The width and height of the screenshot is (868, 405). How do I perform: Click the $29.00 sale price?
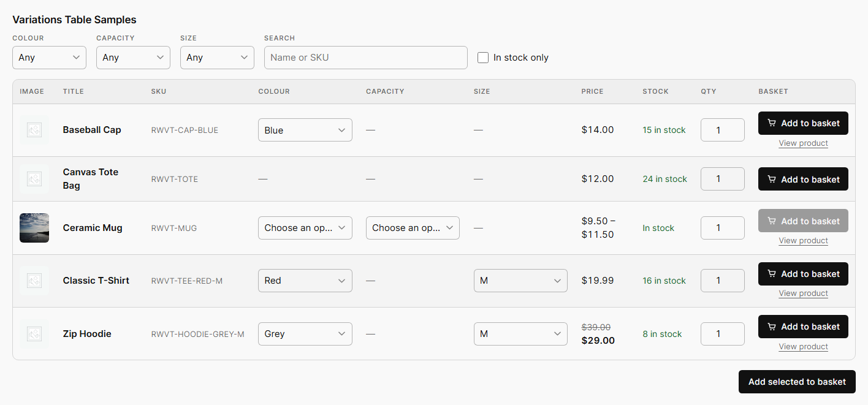[x=598, y=341]
